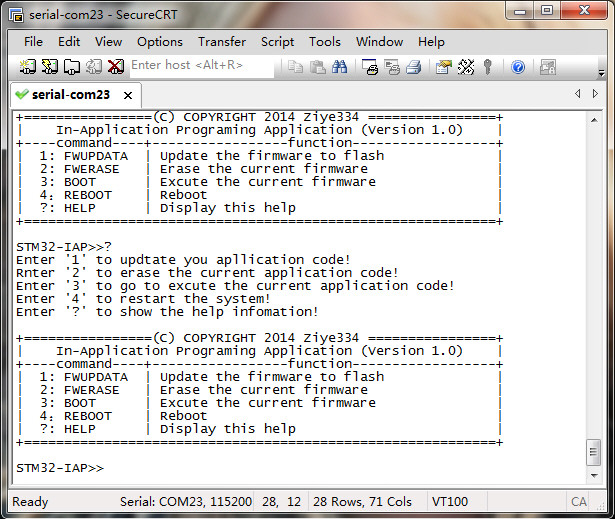Click '28 Rows, 71 Cols' status entry

(x=362, y=501)
